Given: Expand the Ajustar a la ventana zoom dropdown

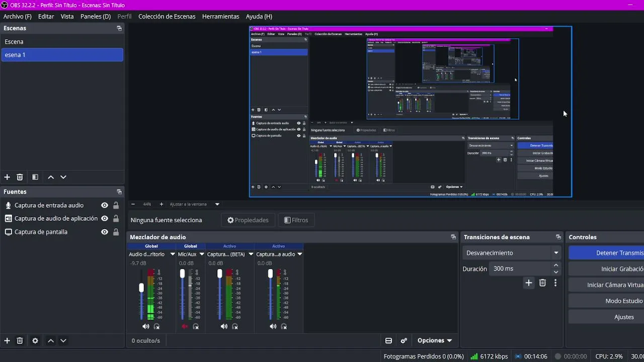Looking at the screenshot, I should (217, 204).
